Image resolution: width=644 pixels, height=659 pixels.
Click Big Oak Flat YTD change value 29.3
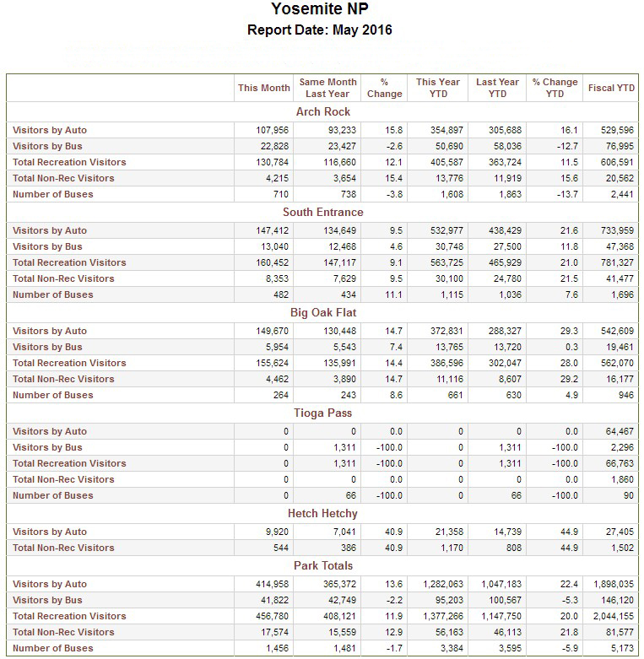[569, 331]
